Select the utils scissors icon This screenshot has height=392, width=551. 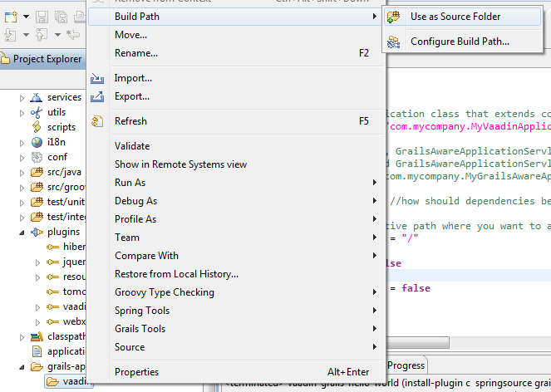37,112
